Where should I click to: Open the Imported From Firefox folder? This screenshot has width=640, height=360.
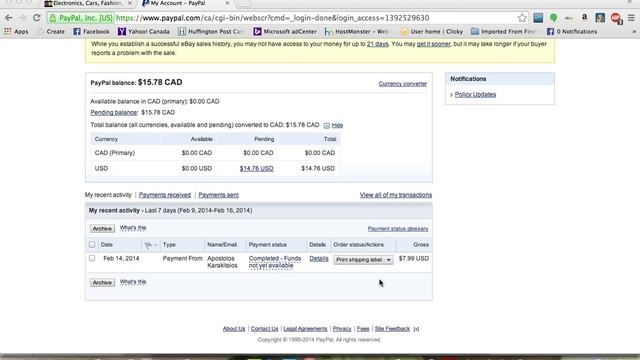(503, 31)
